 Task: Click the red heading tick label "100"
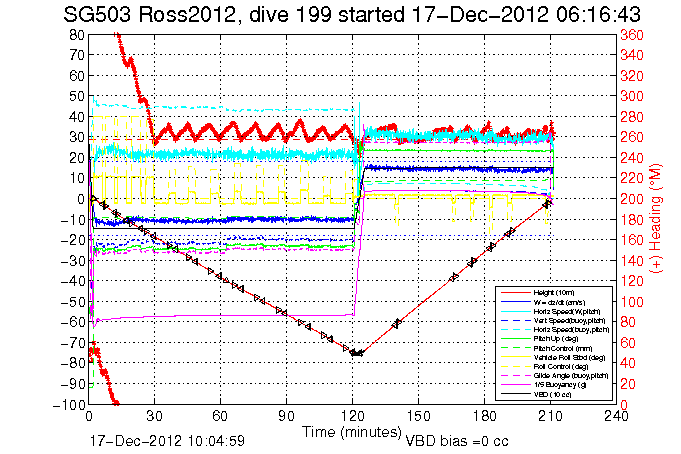[x=632, y=302]
